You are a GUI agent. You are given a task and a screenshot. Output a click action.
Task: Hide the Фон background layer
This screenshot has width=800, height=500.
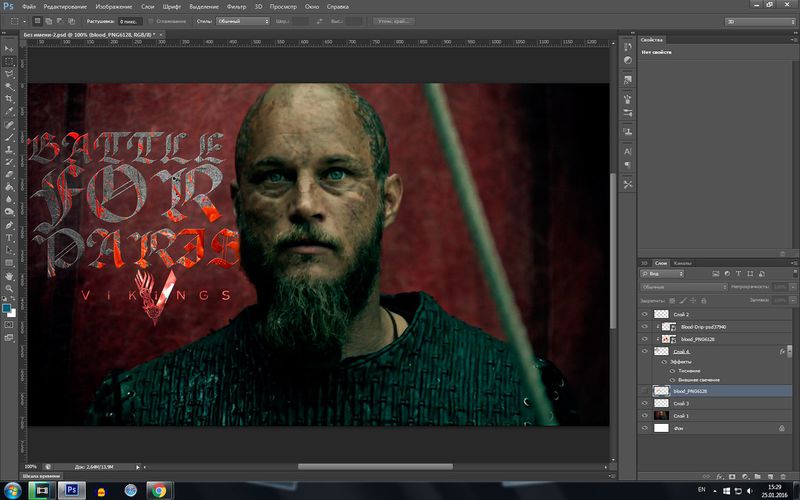645,428
